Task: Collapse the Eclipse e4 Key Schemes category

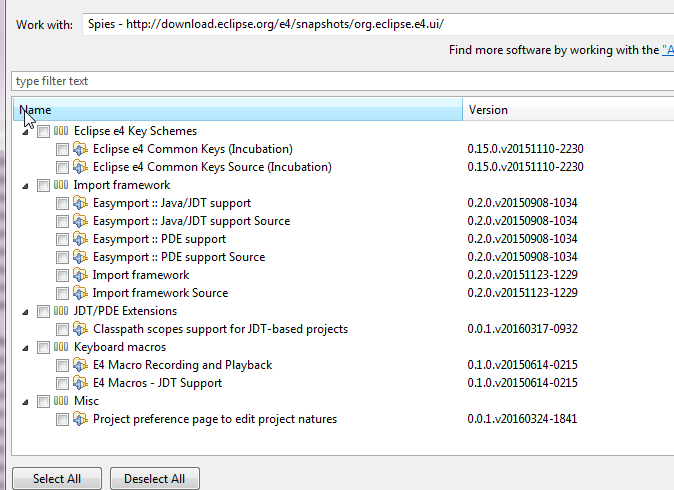Action: 25,132
